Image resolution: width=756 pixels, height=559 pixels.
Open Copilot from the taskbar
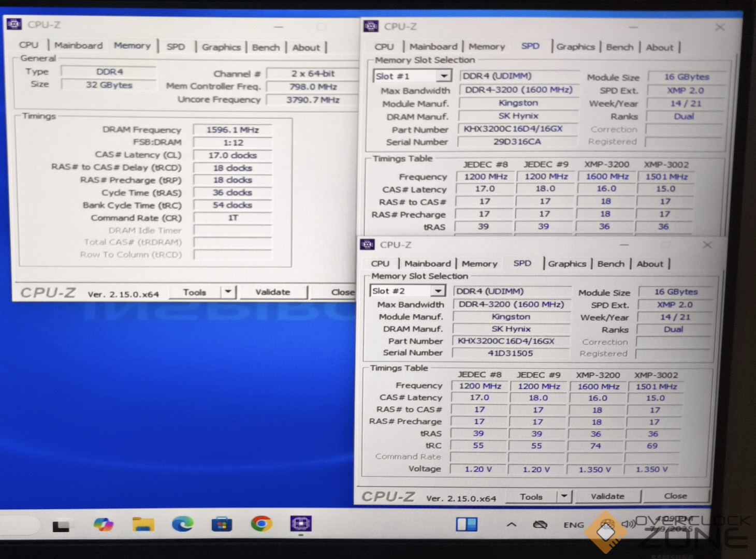[x=103, y=524]
